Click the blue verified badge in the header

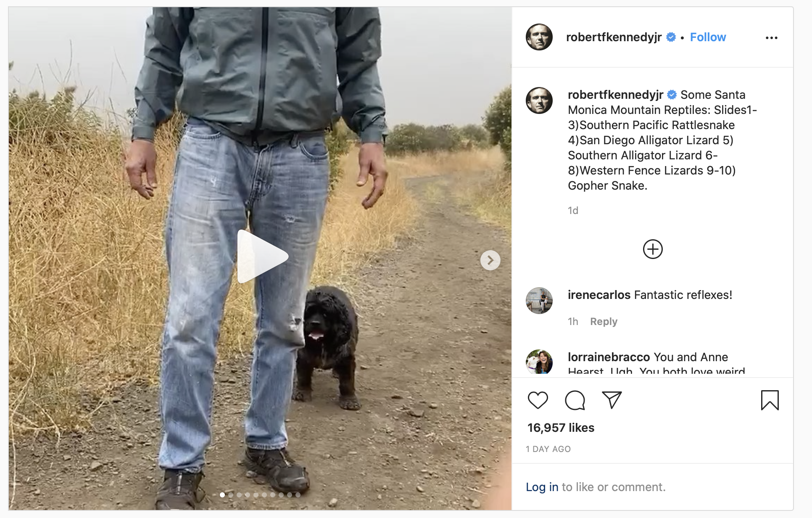[x=671, y=37]
